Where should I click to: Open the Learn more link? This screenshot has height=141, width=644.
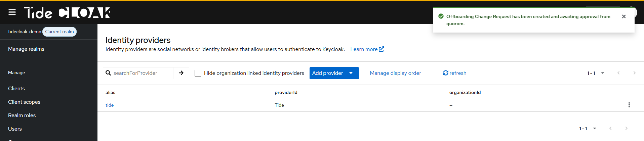367,49
